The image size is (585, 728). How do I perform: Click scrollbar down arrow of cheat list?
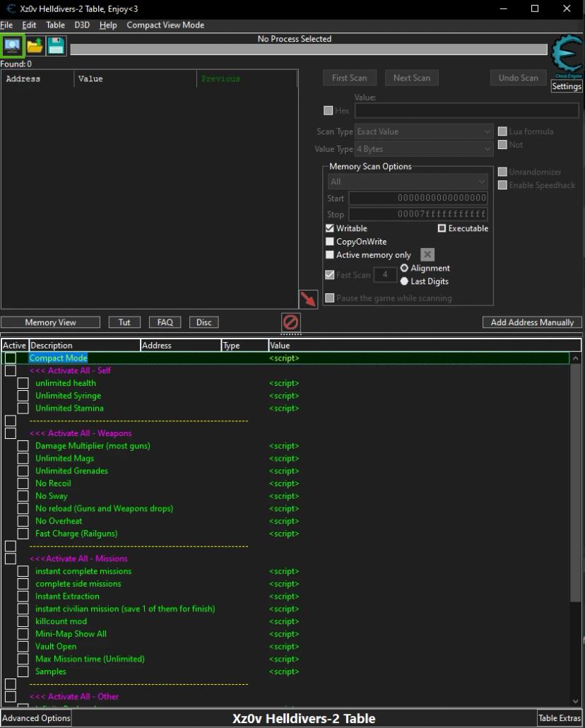pos(575,701)
